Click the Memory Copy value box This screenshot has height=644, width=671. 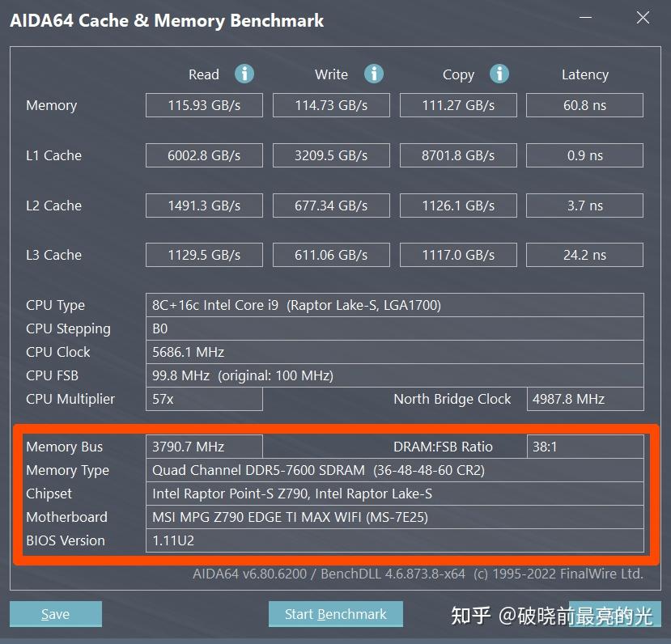[x=458, y=105]
